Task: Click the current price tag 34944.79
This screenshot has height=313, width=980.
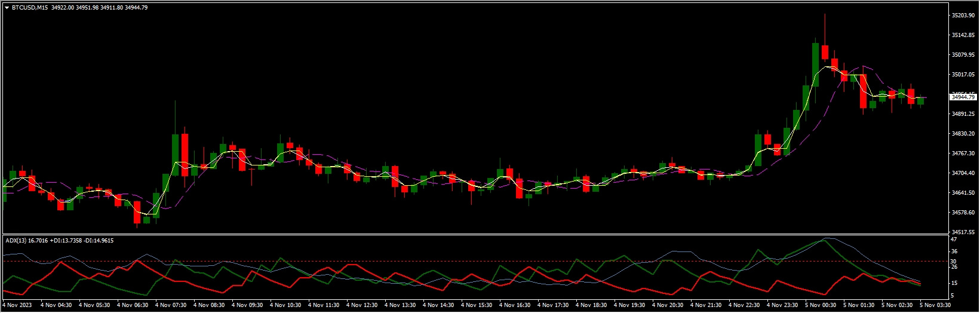Action: [x=963, y=97]
